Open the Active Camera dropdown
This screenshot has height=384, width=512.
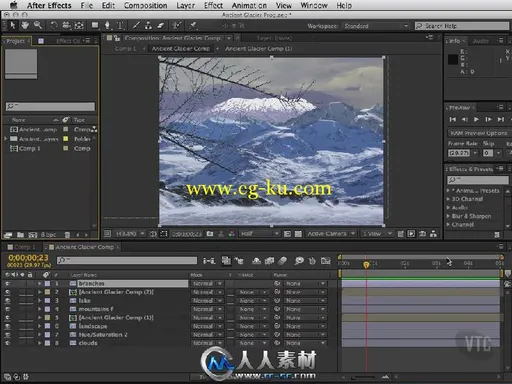click(331, 234)
